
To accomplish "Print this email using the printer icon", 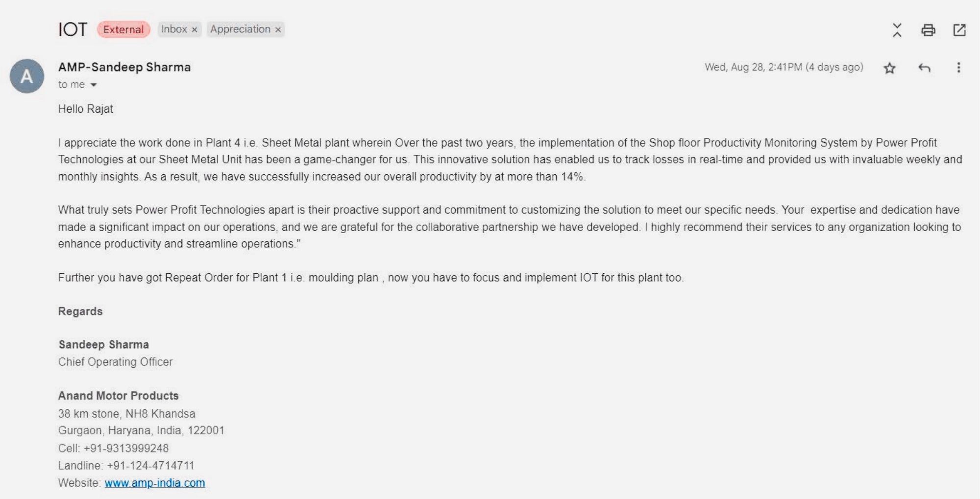I will [928, 30].
